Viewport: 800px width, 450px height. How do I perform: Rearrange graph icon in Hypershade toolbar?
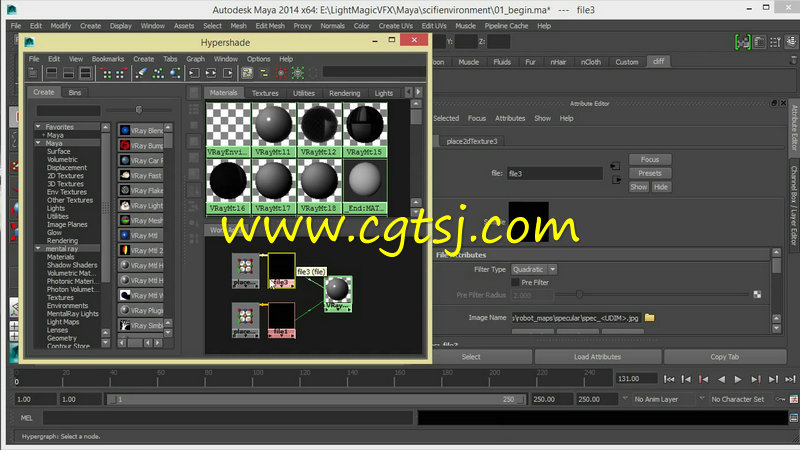(158, 73)
